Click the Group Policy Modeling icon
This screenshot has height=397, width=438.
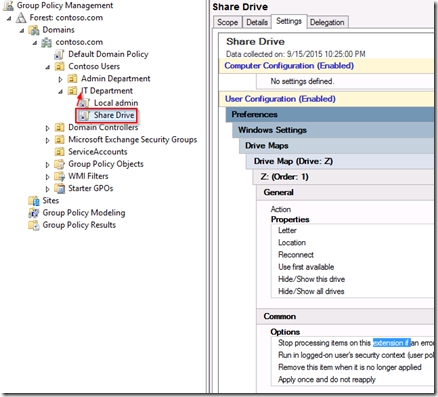(x=34, y=213)
